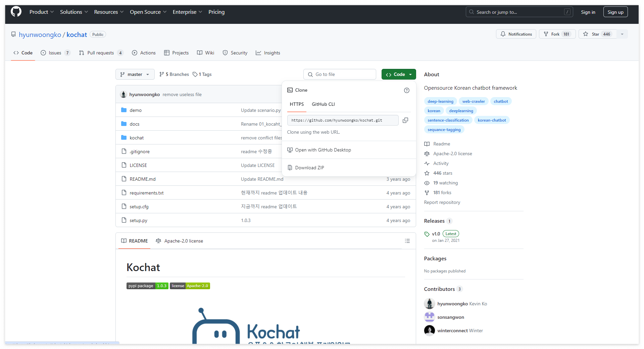Switch to the Pull requests tab

click(101, 53)
